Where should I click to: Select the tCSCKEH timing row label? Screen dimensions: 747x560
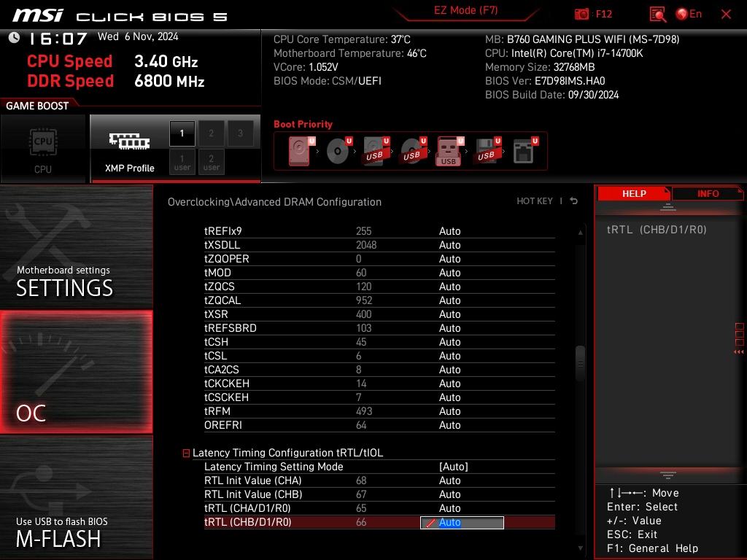(x=226, y=397)
